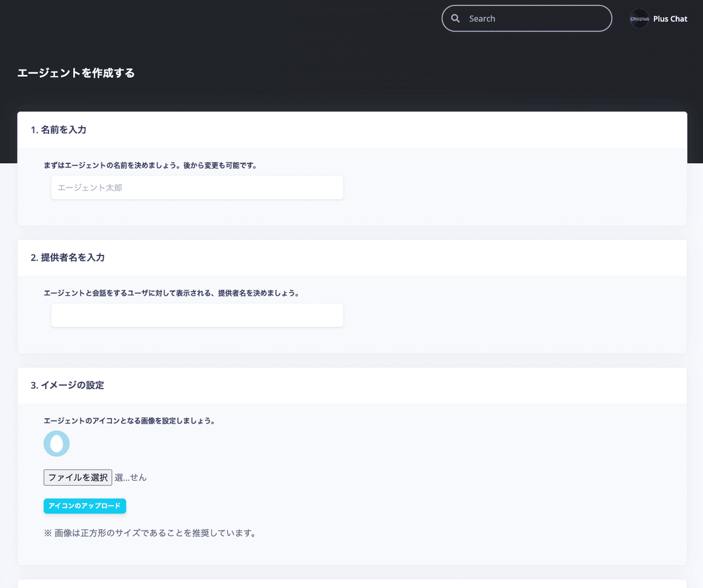
Task: Click the アイコンのアップロード button
Action: [x=85, y=506]
